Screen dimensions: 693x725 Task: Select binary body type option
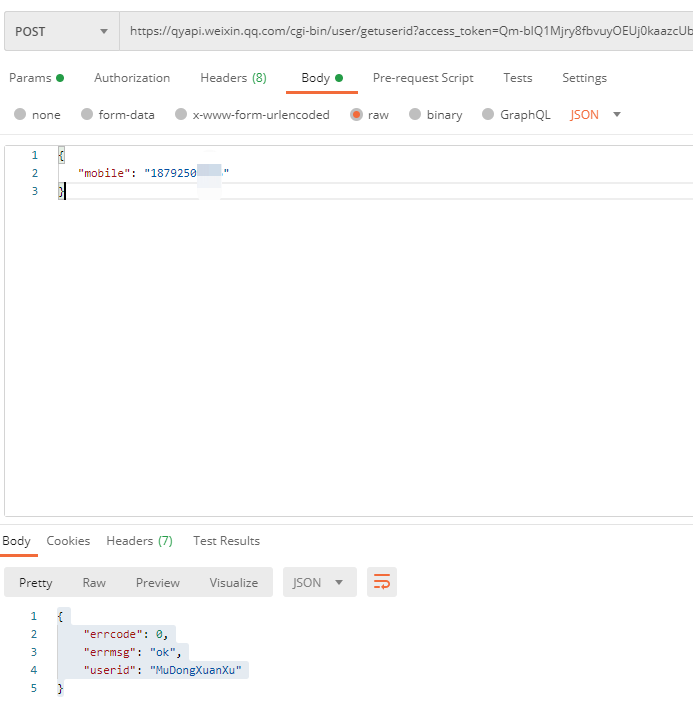(416, 115)
